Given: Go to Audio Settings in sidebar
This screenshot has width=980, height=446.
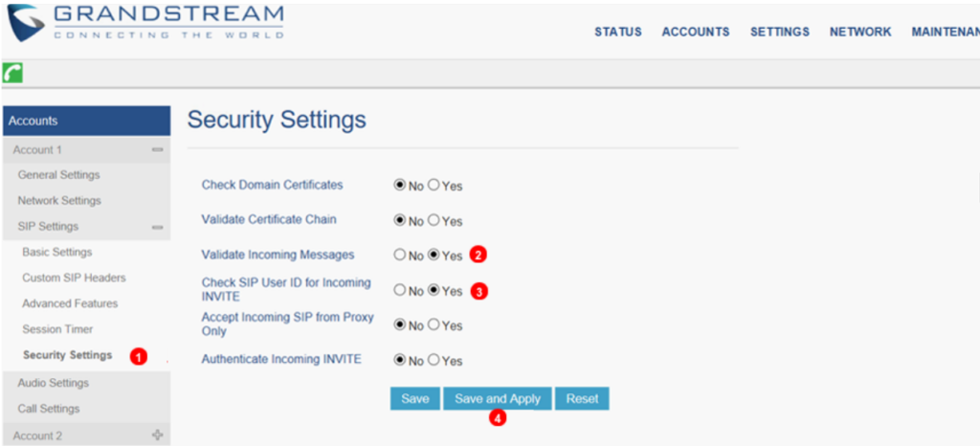Looking at the screenshot, I should click(53, 383).
